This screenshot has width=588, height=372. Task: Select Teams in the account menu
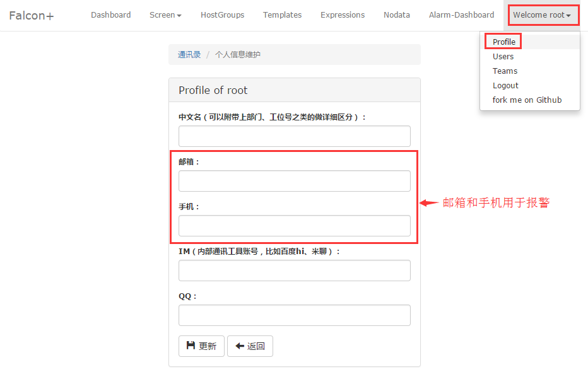(505, 71)
